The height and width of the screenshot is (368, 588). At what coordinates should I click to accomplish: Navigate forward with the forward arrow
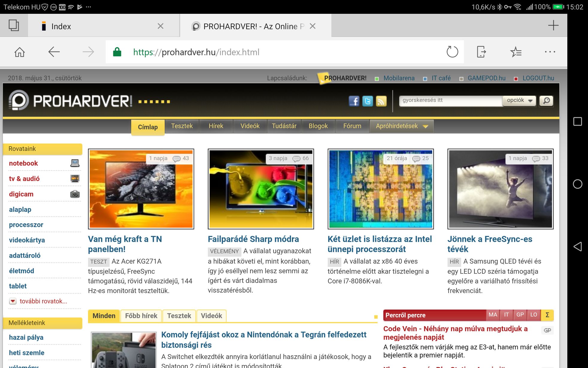pos(88,52)
